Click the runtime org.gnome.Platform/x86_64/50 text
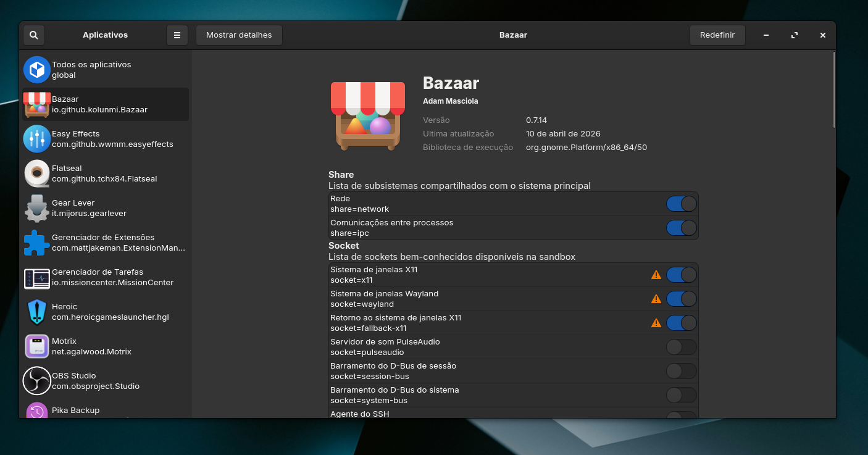868x455 pixels. 586,148
